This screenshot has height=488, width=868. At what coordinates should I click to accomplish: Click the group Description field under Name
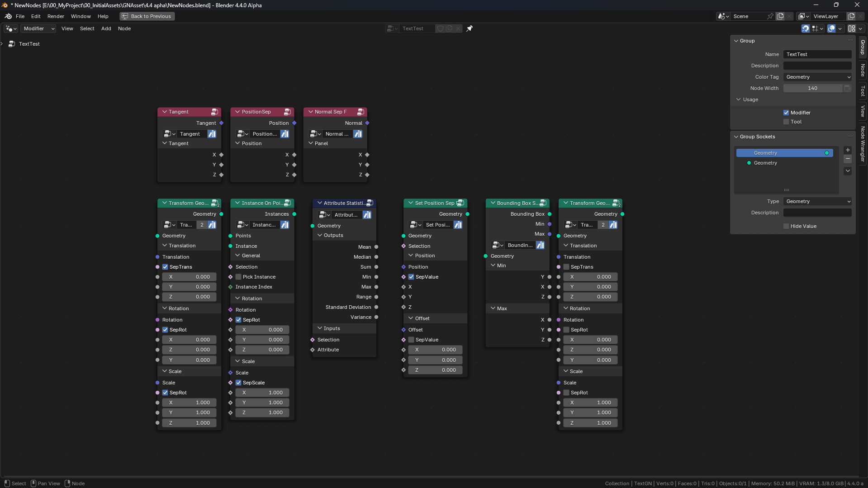818,66
